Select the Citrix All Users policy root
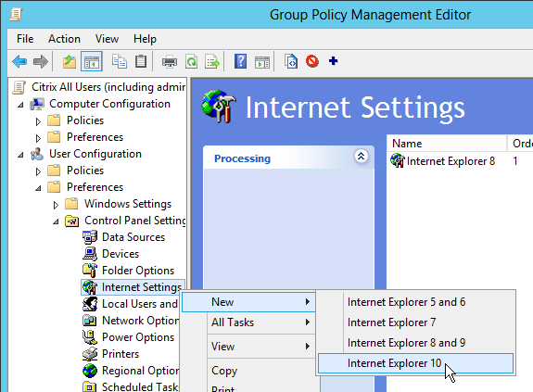Image resolution: width=533 pixels, height=392 pixels. pos(108,87)
